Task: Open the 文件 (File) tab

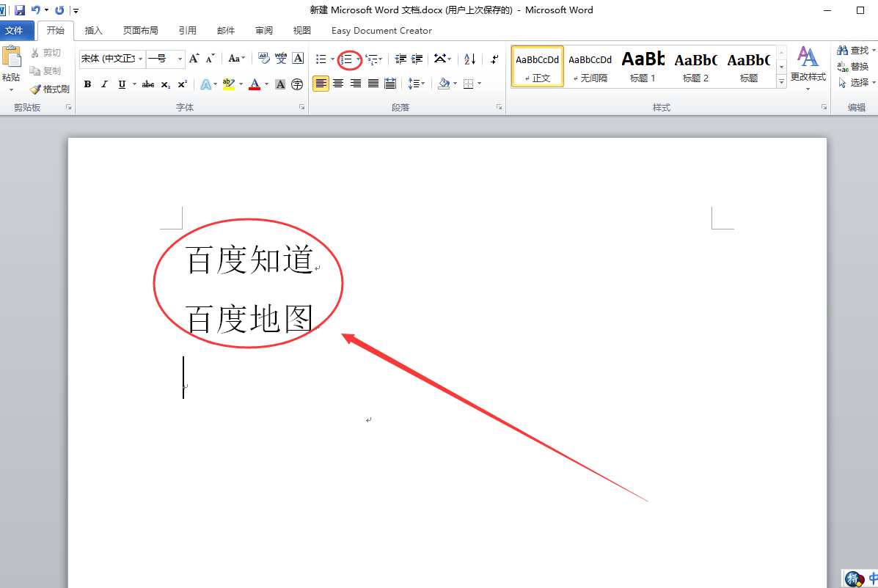Action: pyautogui.click(x=15, y=31)
